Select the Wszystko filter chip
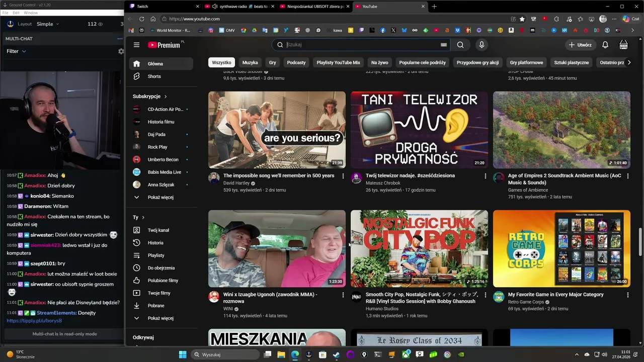 [x=221, y=63]
